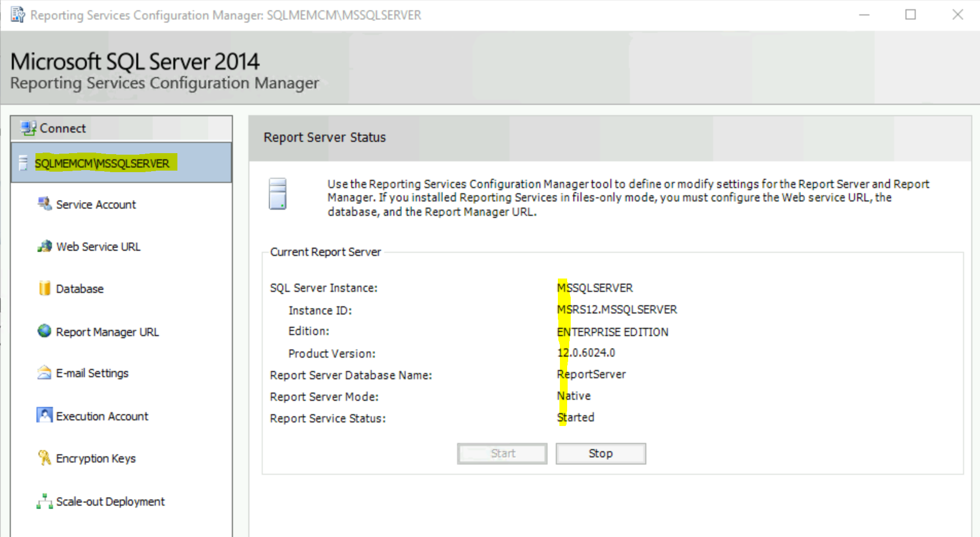Click the Execution Account icon
The height and width of the screenshot is (537, 980).
(44, 415)
